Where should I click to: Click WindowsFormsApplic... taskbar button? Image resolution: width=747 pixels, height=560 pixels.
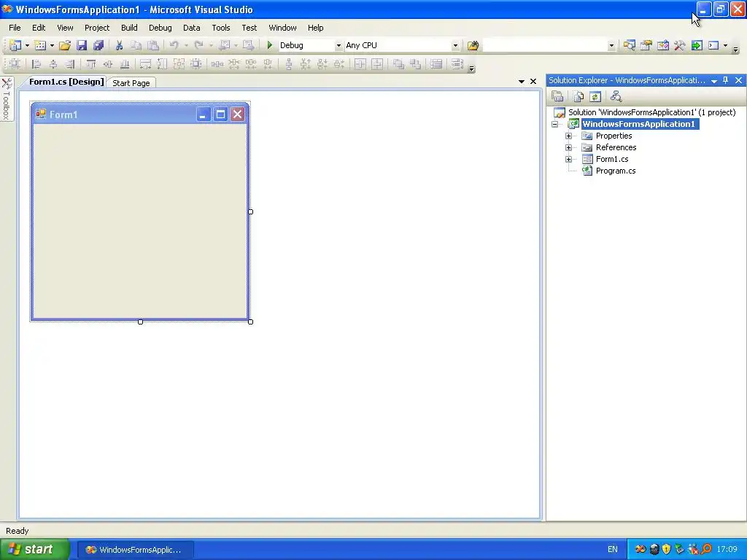(x=135, y=550)
